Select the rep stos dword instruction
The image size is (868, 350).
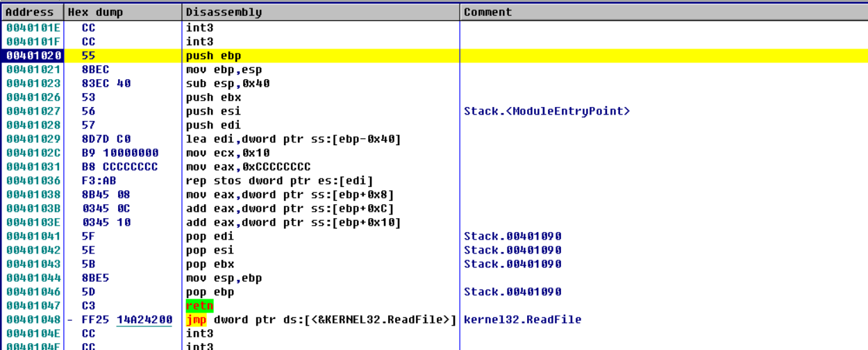(x=258, y=181)
